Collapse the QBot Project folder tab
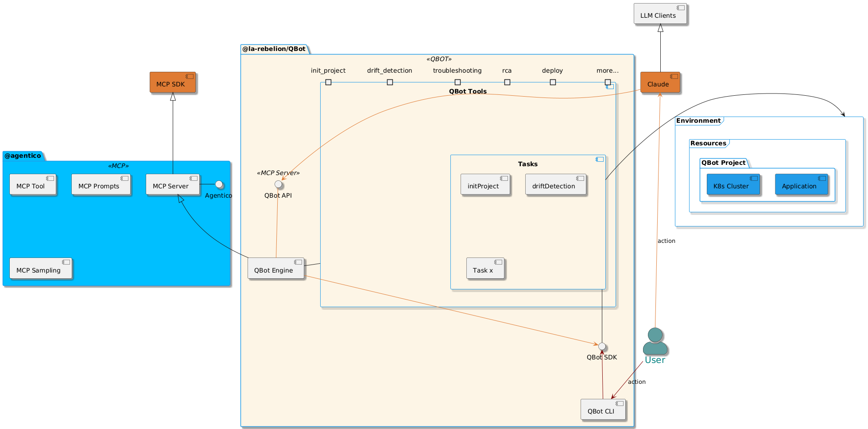868x429 pixels. [x=723, y=163]
